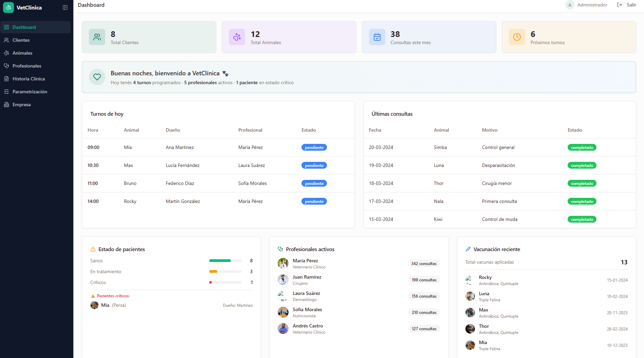644x358 pixels.
Task: Go to Historia Clínica in sidebar
Action: [29, 79]
